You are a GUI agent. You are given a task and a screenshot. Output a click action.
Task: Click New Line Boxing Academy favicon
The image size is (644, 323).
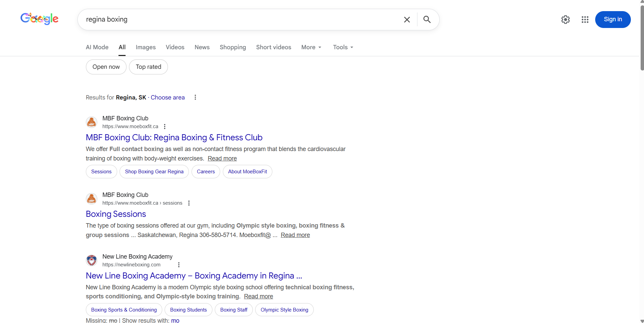[92, 261]
